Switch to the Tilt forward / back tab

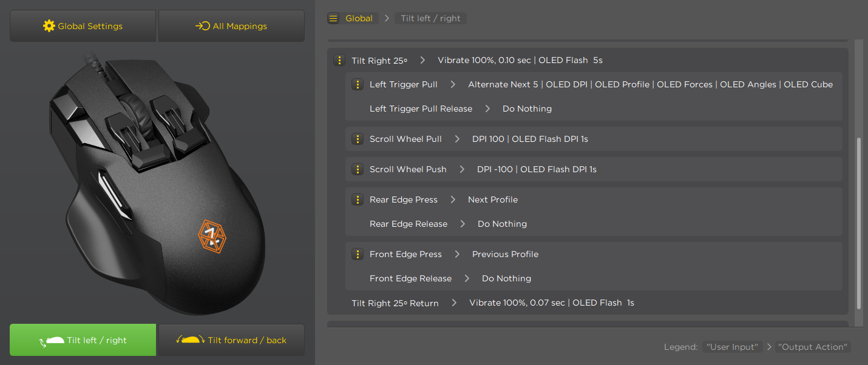coord(231,340)
